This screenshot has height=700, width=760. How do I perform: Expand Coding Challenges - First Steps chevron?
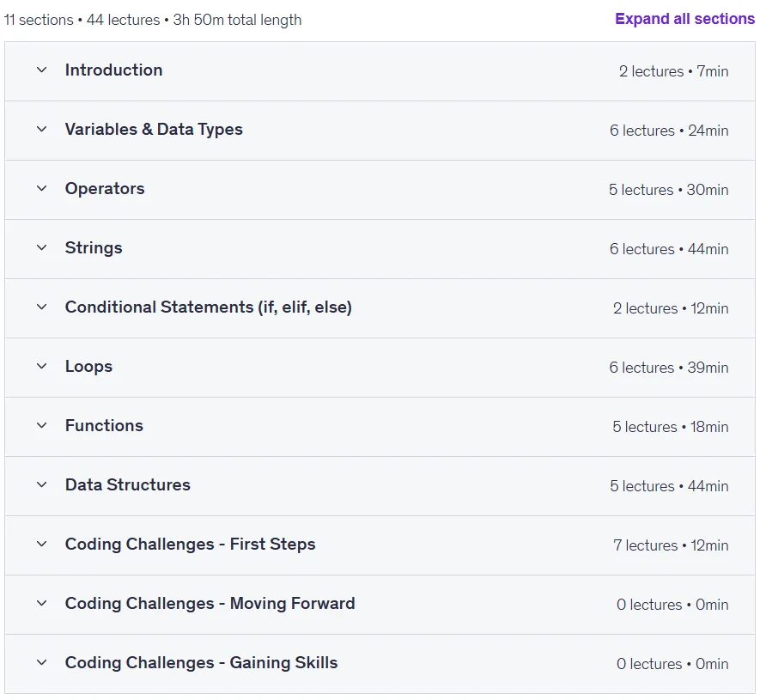(x=42, y=545)
